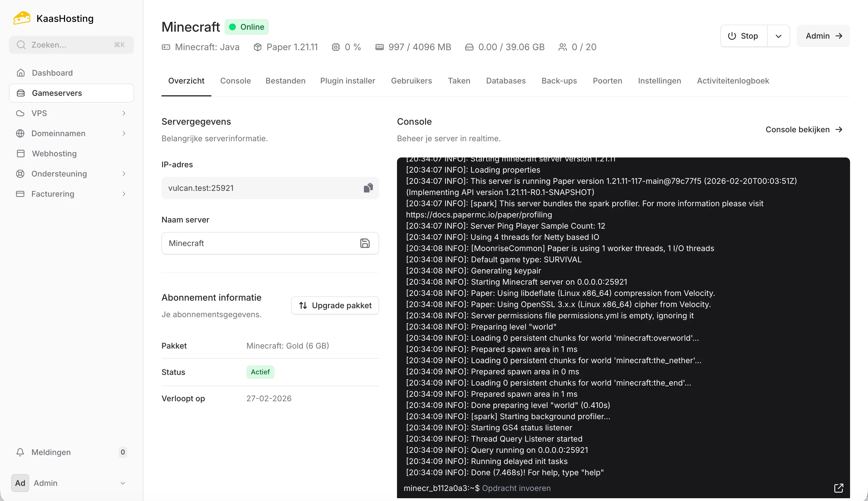Expand the Admin account menu
This screenshot has height=501, width=868.
coord(123,483)
